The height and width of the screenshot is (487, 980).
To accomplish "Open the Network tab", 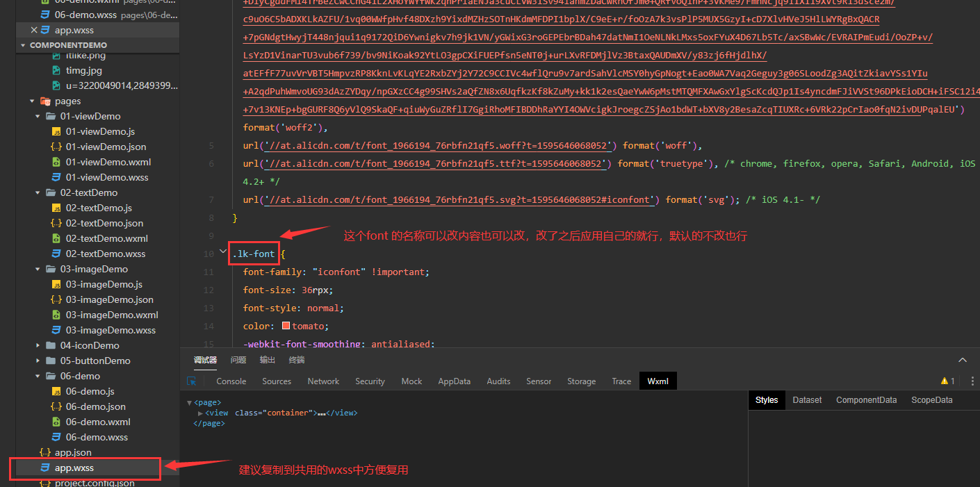I will click(x=323, y=381).
